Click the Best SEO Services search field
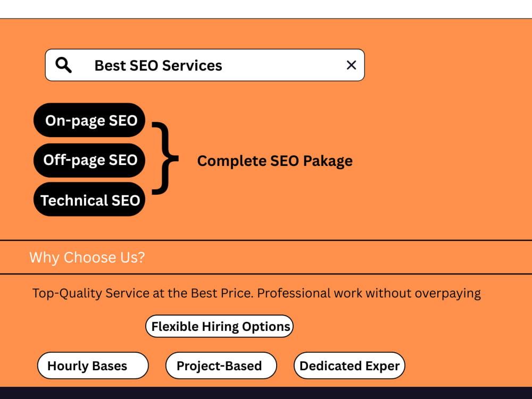Screen dimensions: 532x399 tap(205, 65)
